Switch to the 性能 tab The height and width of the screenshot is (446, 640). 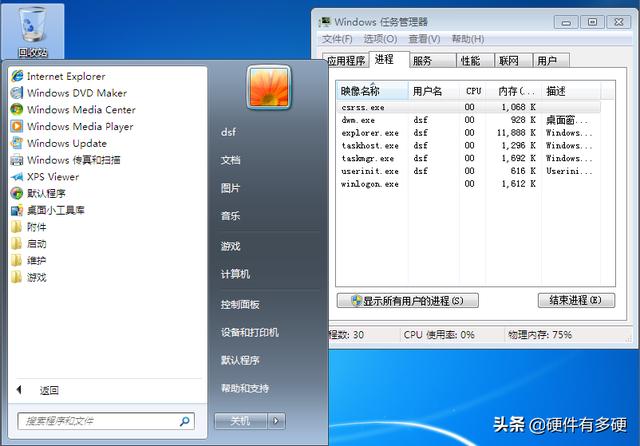tap(476, 61)
